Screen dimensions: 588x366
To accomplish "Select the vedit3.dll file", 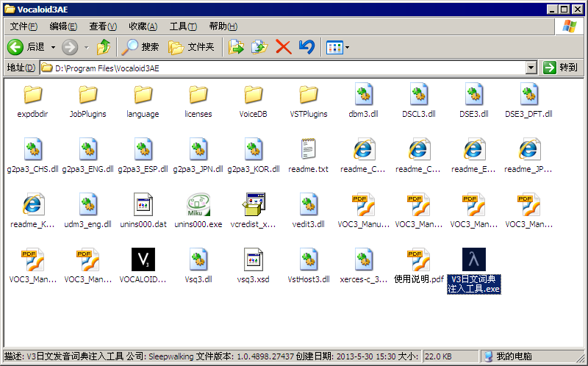I will point(308,211).
